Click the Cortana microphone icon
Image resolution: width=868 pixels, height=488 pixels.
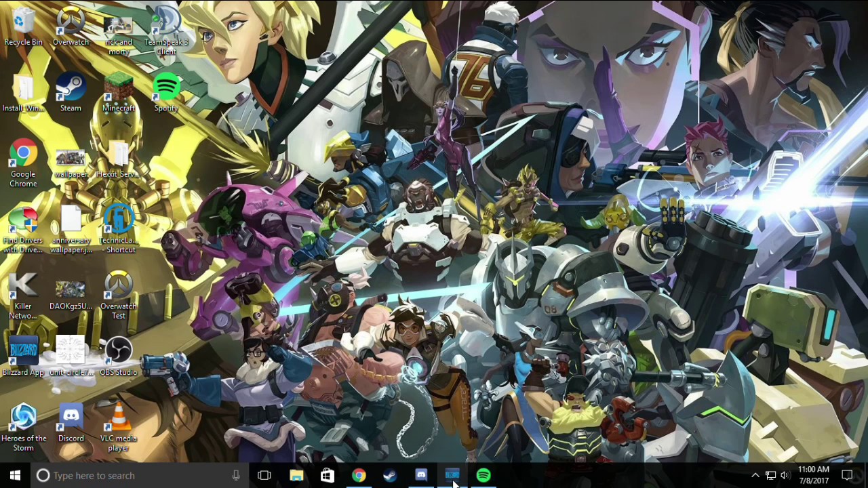(236, 475)
